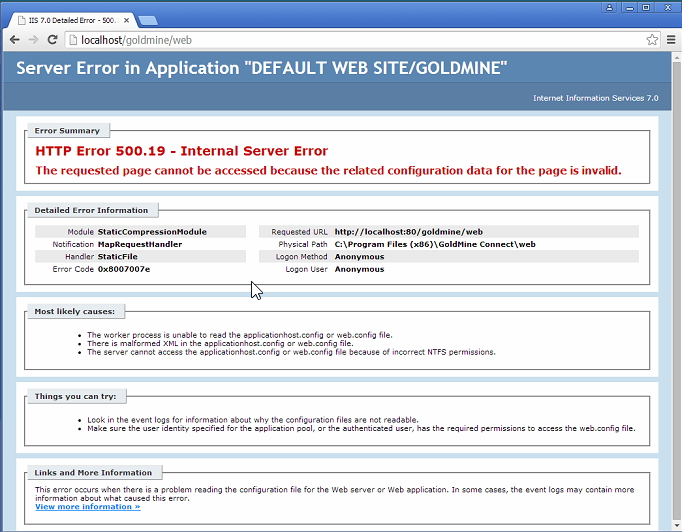This screenshot has width=682, height=532.
Task: Open the View more information link
Action: pos(87,507)
